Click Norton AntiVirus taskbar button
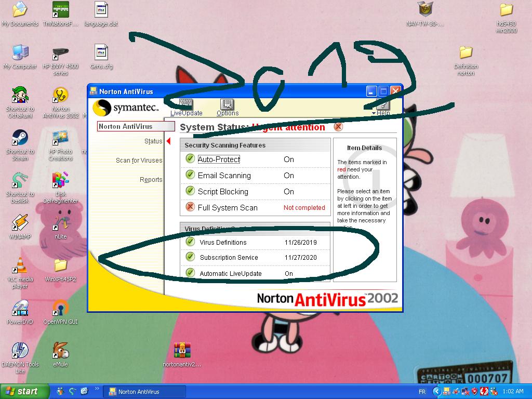 pos(144,392)
